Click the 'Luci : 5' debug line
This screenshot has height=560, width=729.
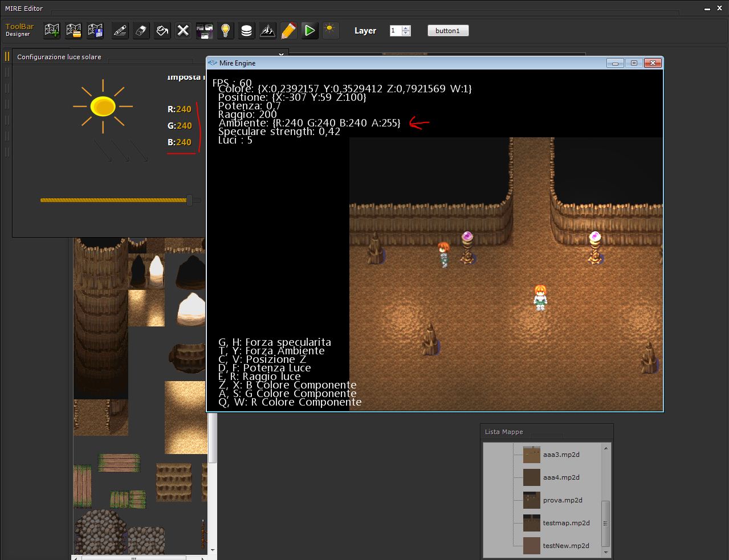tap(235, 140)
